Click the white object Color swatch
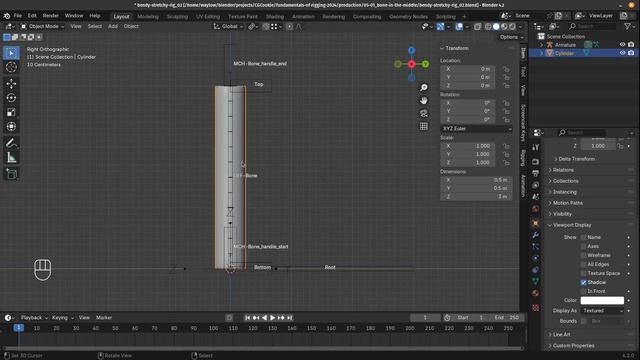The height and width of the screenshot is (360, 640). 602,300
